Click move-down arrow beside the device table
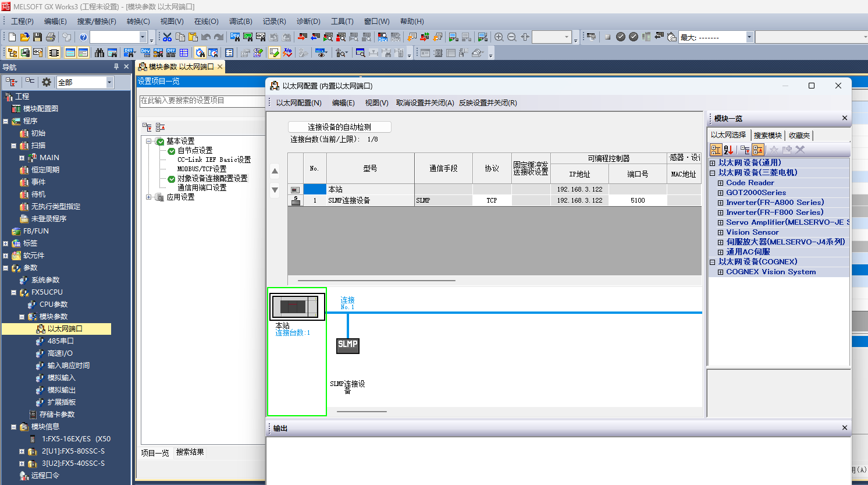 [275, 190]
